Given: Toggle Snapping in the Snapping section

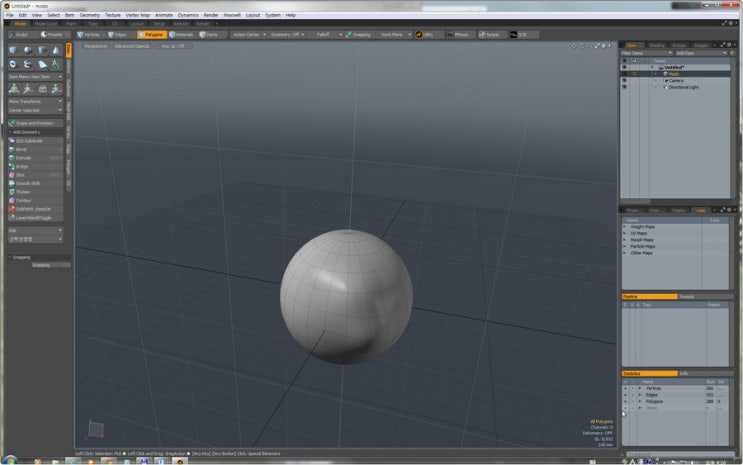Looking at the screenshot, I should 51,265.
